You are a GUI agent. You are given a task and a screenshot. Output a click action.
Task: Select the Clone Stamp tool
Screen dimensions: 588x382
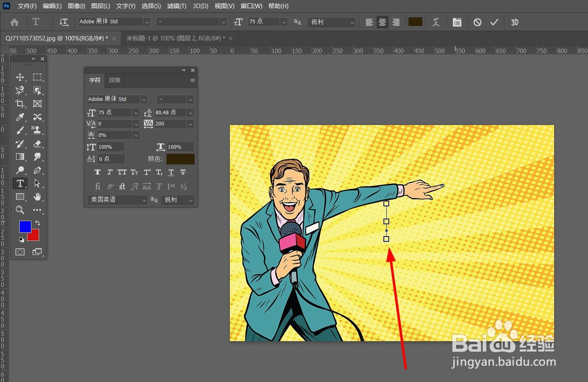(x=37, y=130)
